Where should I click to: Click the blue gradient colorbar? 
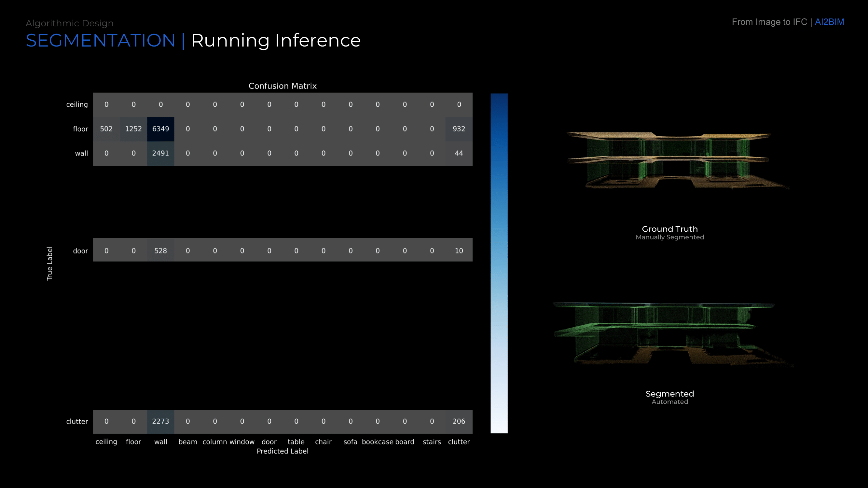[x=499, y=264]
